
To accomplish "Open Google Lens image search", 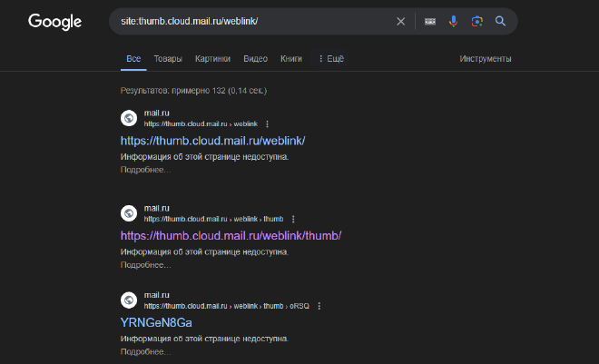I will pyautogui.click(x=476, y=22).
